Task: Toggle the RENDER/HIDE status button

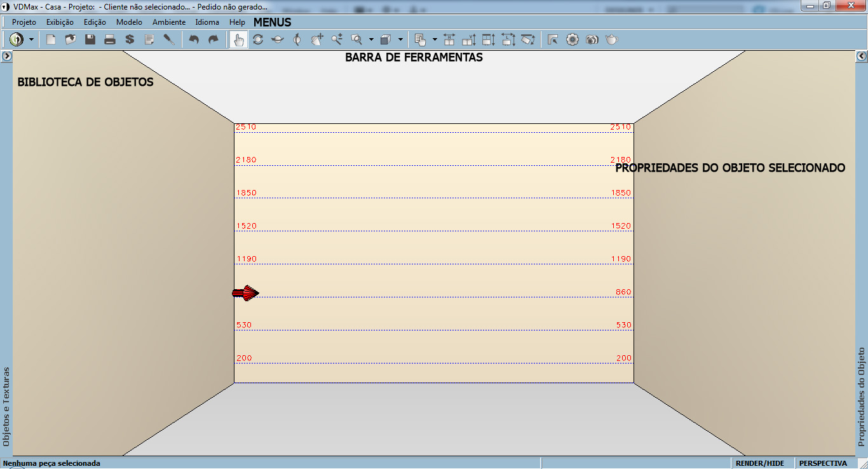Action: (760, 463)
